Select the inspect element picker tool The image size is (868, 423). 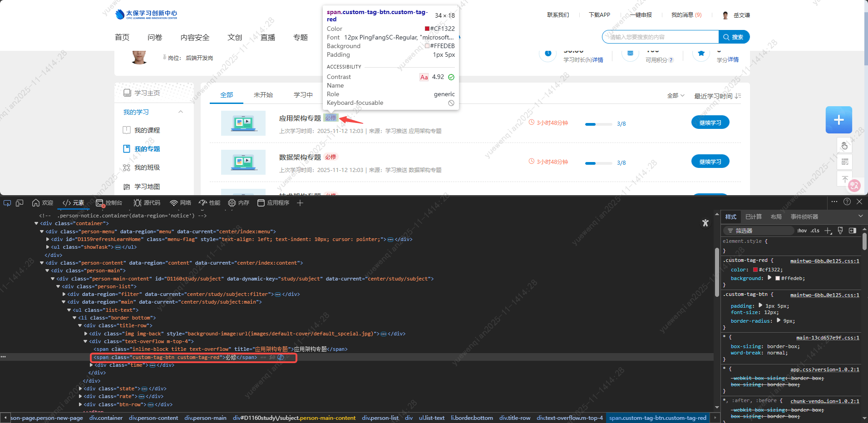click(x=7, y=203)
